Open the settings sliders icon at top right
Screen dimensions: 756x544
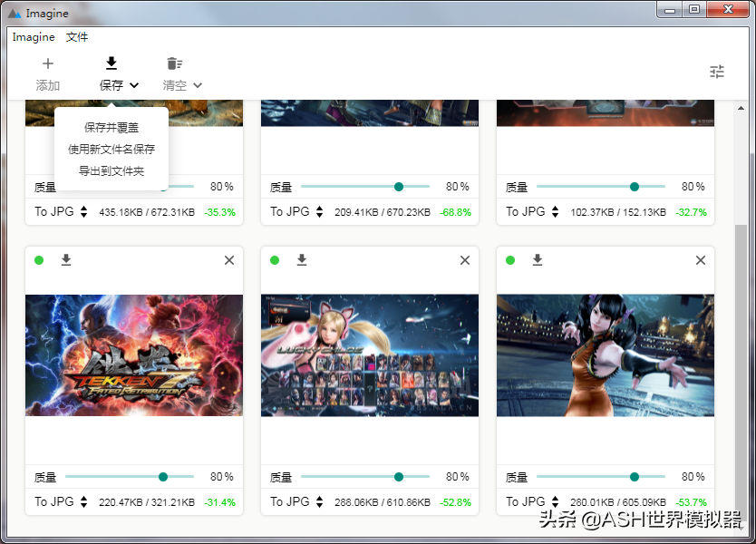tap(717, 72)
